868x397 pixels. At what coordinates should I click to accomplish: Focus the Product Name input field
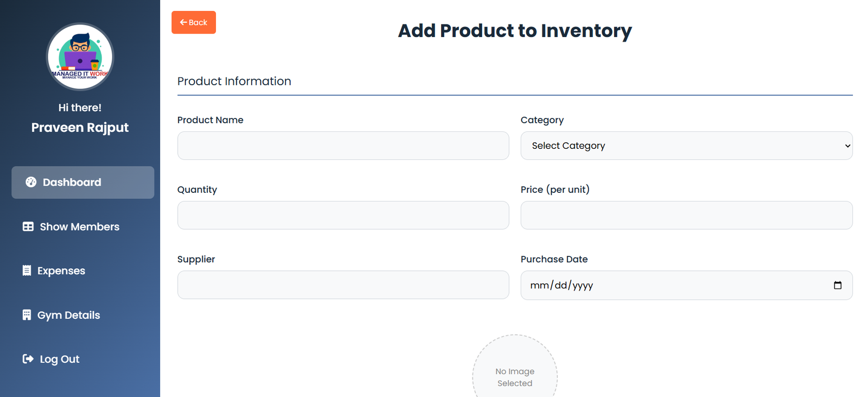[x=343, y=146]
